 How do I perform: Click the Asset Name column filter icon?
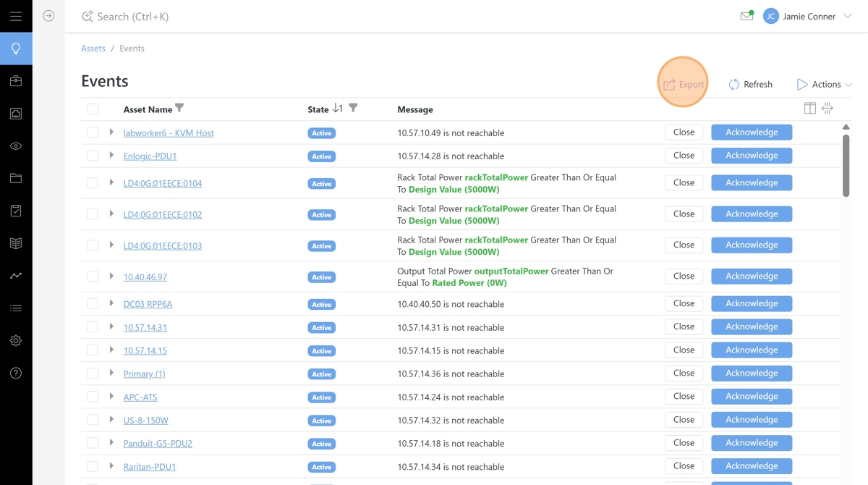tap(179, 109)
